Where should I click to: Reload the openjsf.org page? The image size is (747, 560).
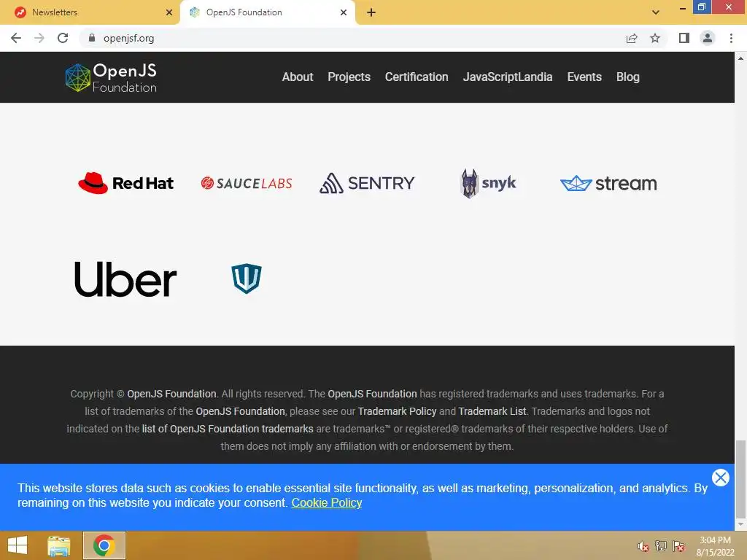coord(63,38)
